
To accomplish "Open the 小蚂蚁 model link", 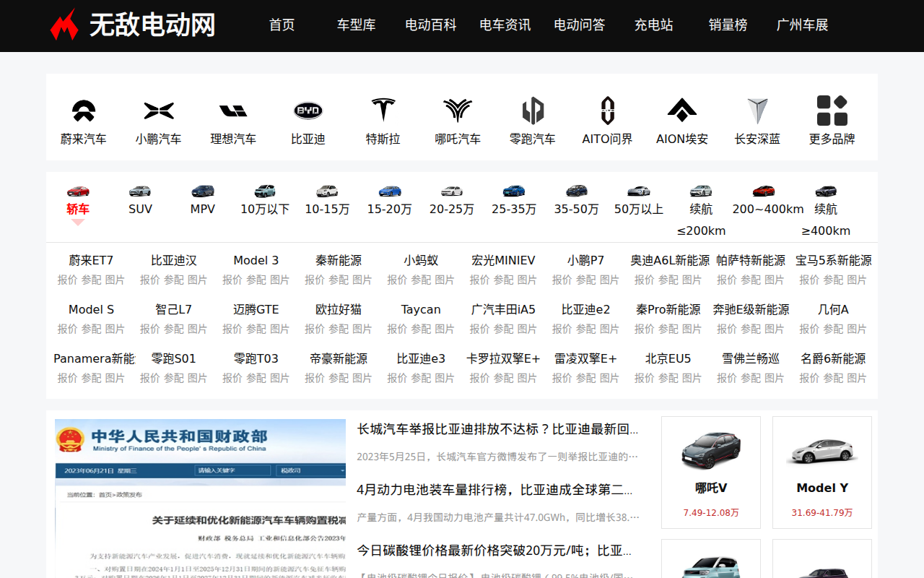I will coord(421,260).
